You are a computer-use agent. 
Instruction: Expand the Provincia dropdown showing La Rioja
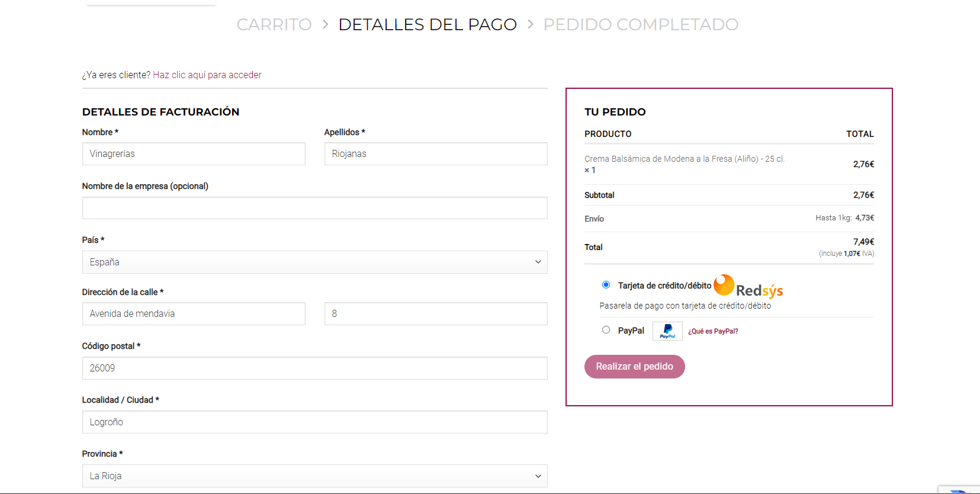click(314, 476)
